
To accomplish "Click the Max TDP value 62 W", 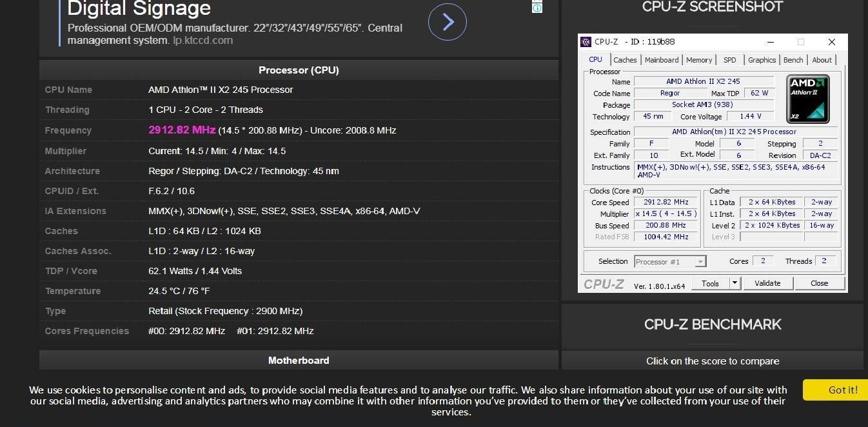I will [x=760, y=93].
